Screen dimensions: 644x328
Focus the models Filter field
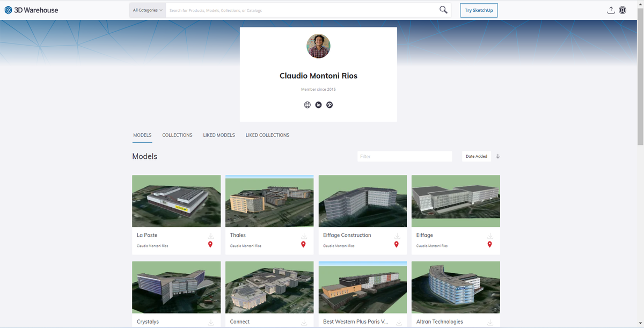click(405, 156)
